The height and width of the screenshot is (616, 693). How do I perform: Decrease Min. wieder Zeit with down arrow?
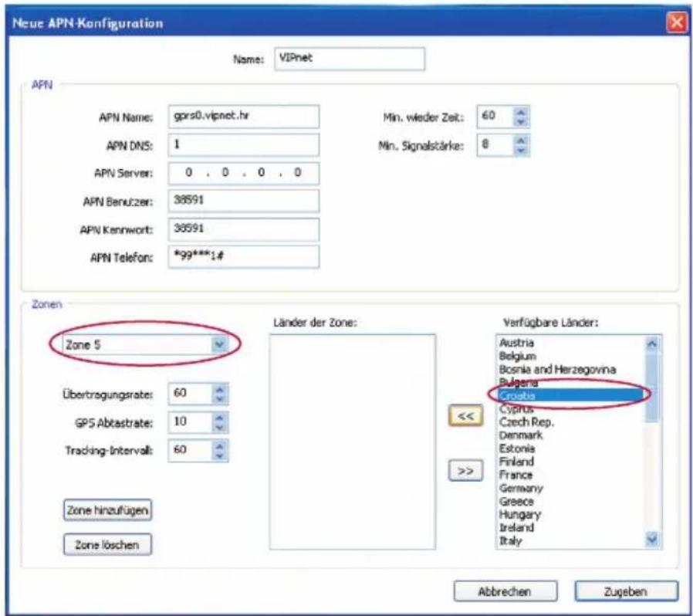pyautogui.click(x=521, y=122)
